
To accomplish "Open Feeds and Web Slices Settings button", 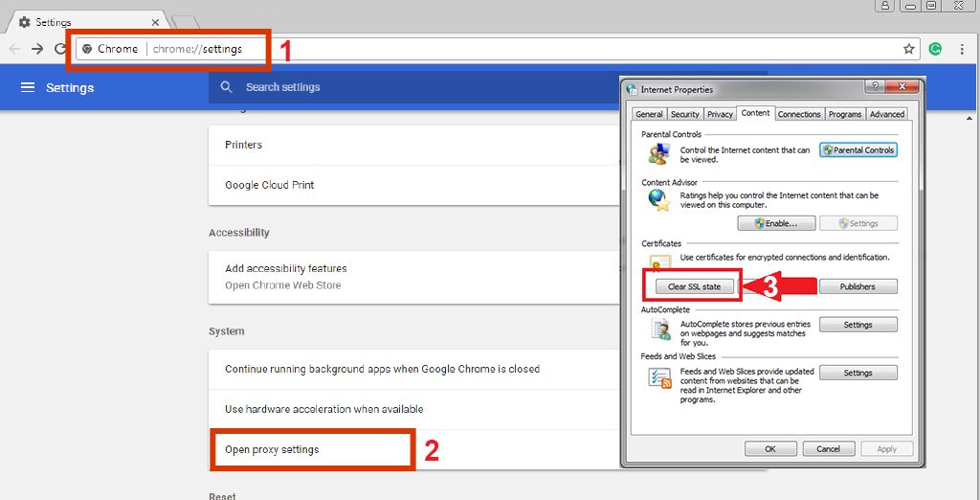I will point(858,373).
